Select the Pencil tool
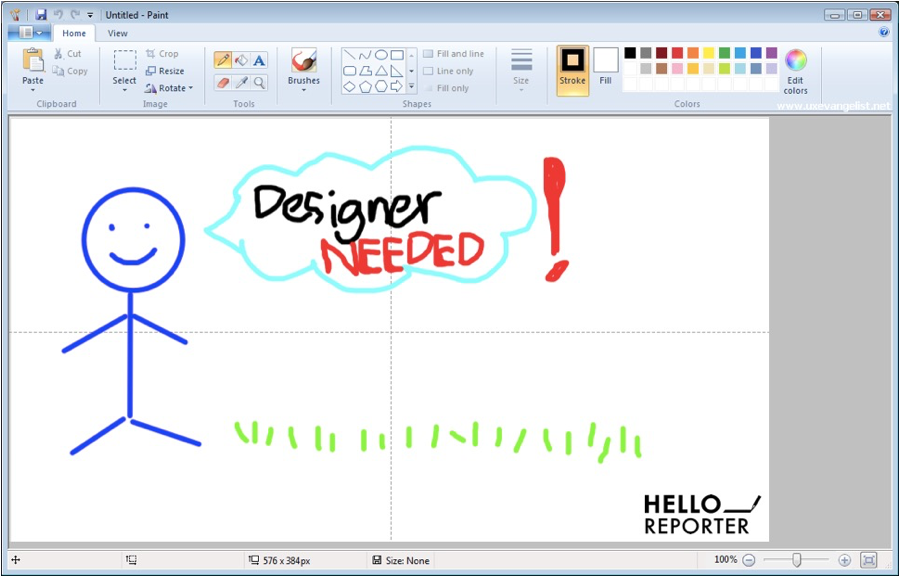The image size is (900, 577). [223, 61]
